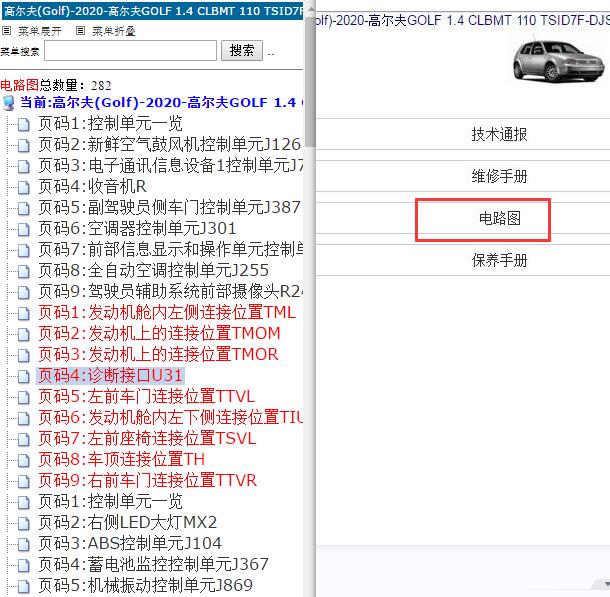610x597 pixels.
Task: Open 页码6:空调器控制单元J301
Action: 137,229
